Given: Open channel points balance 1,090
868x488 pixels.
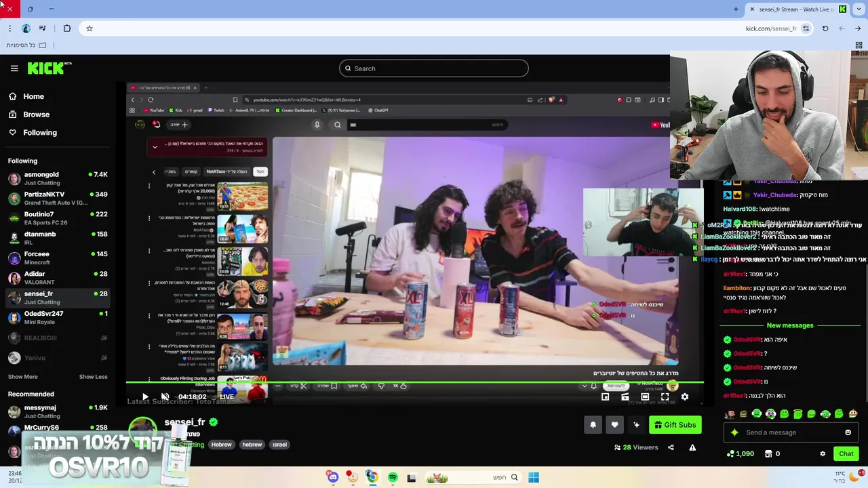Looking at the screenshot, I should [740, 454].
